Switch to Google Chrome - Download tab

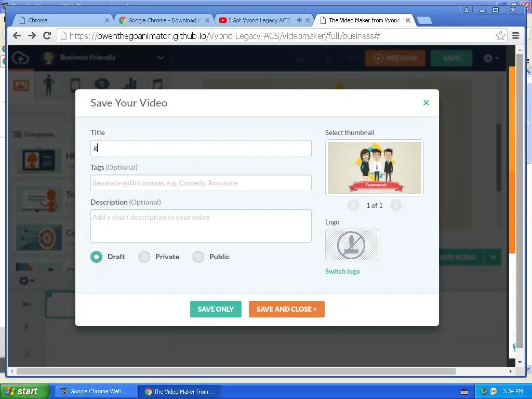pos(164,20)
